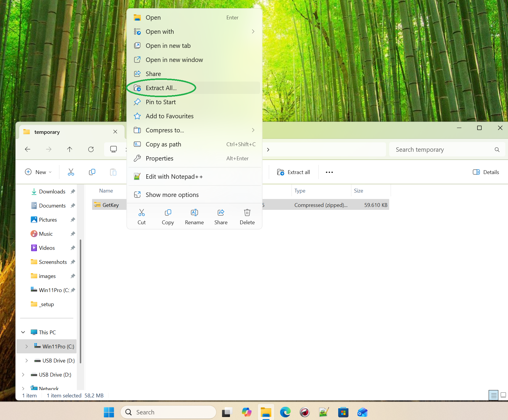Click the Rename icon in the context menu

[x=194, y=216]
